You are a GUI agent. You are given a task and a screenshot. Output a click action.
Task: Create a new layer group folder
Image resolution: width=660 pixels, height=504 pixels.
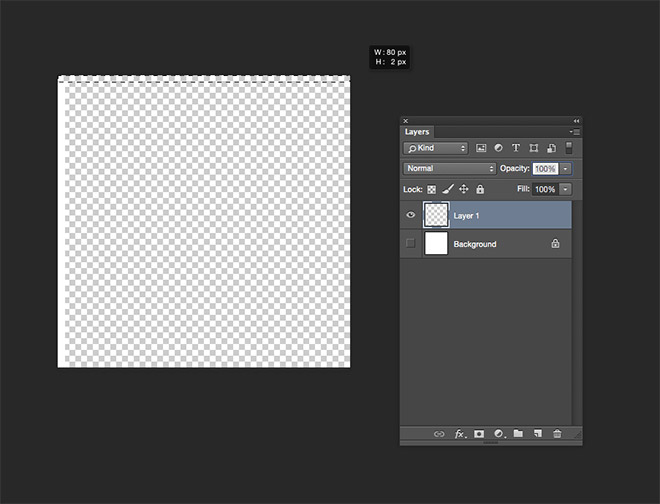(x=518, y=434)
